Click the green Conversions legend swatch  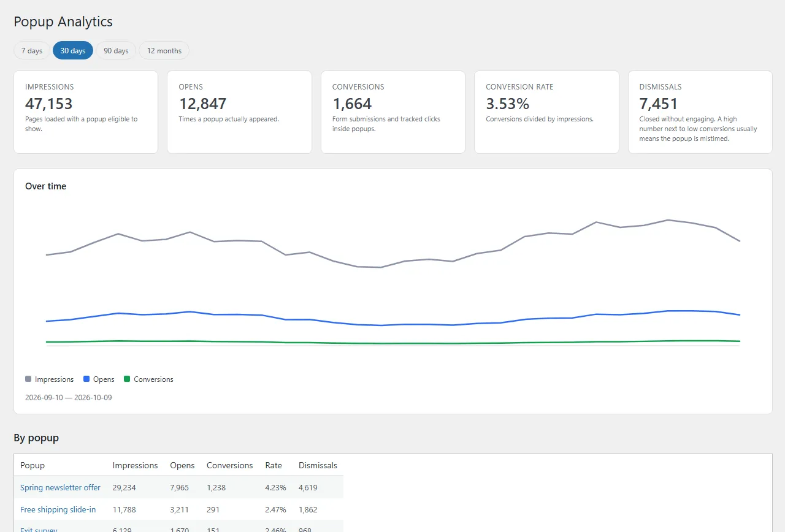coord(127,379)
